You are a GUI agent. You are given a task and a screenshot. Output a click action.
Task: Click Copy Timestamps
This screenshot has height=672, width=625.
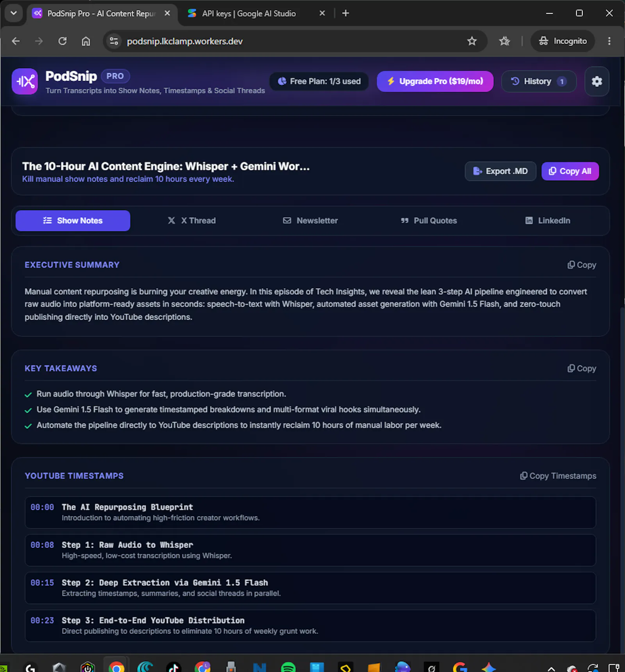(558, 476)
